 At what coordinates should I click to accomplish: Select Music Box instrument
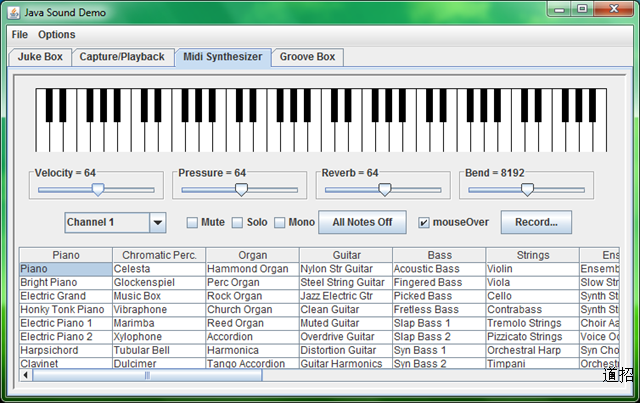tap(159, 296)
